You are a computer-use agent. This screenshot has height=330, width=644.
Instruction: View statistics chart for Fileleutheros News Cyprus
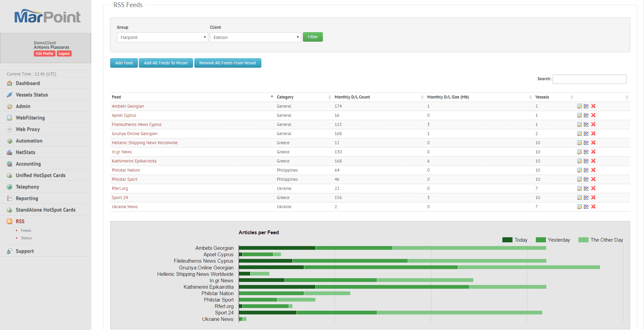pos(586,125)
